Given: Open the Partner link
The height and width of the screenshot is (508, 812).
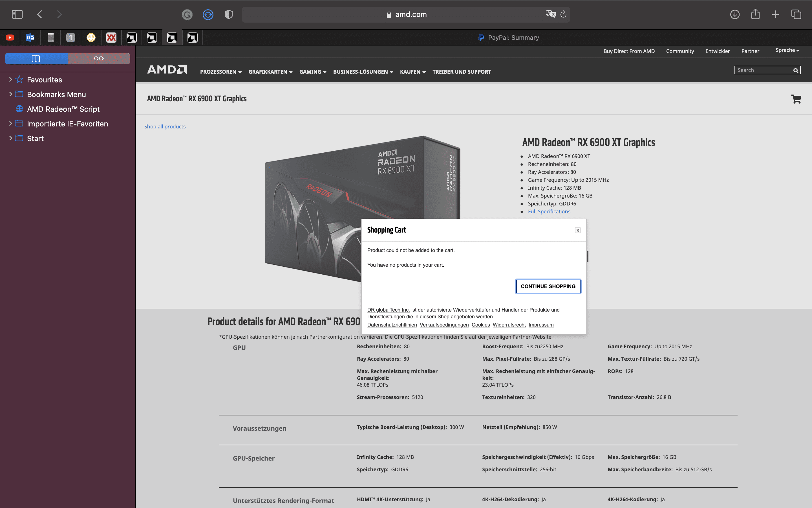Looking at the screenshot, I should (x=750, y=51).
